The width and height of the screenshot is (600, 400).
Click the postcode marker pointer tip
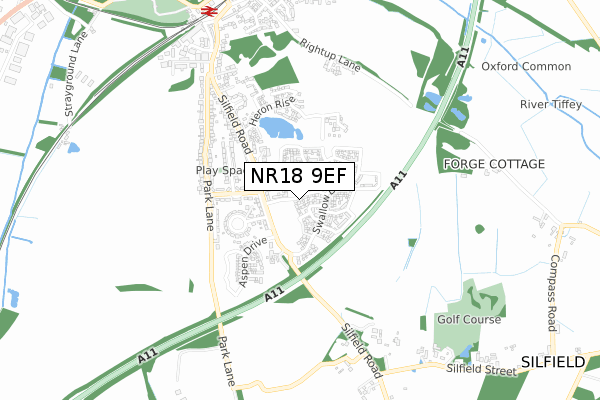(299, 198)
